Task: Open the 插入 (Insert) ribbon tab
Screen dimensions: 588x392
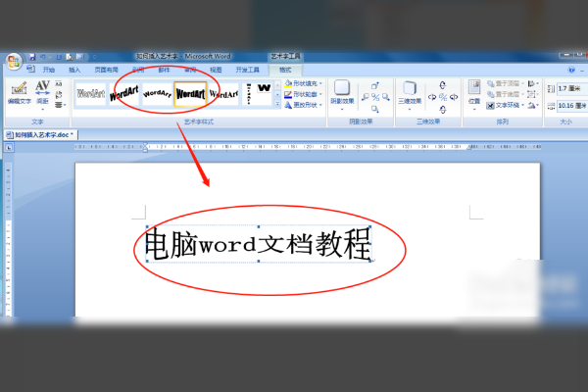Action: pyautogui.click(x=74, y=70)
